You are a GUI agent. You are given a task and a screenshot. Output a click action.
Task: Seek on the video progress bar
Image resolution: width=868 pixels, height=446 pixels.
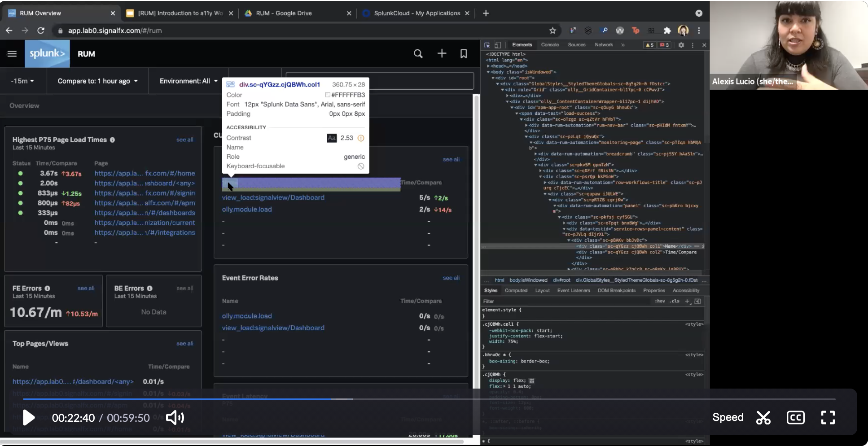tap(429, 399)
